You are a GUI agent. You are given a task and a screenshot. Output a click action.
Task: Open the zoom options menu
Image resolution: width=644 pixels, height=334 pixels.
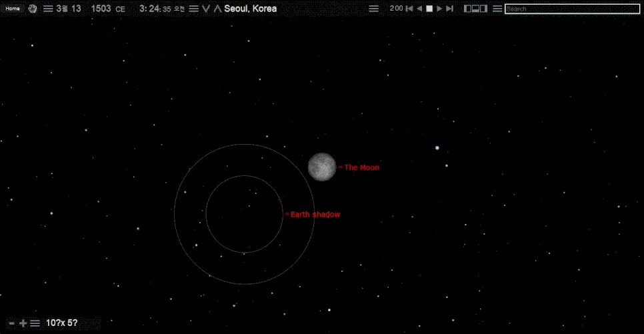click(x=35, y=323)
